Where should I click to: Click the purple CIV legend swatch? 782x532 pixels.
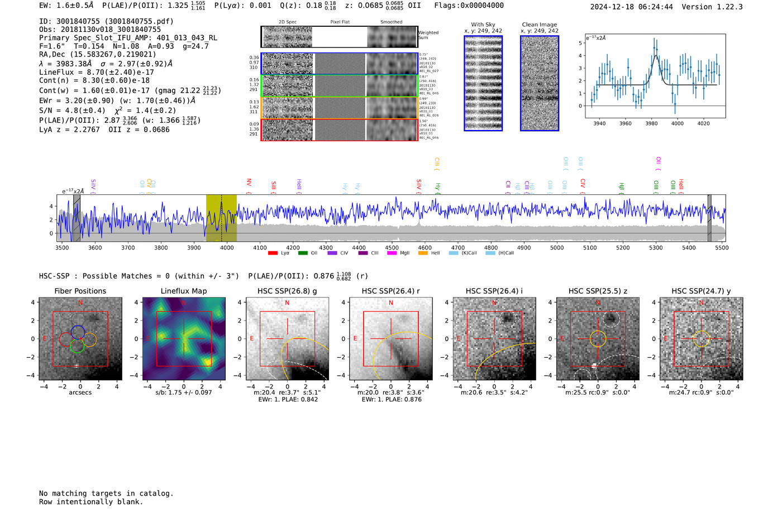(x=332, y=253)
